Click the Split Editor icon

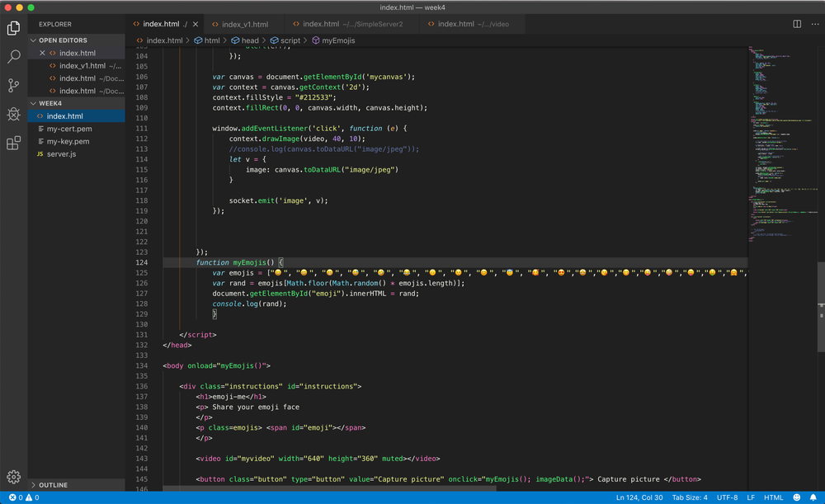pos(797,24)
